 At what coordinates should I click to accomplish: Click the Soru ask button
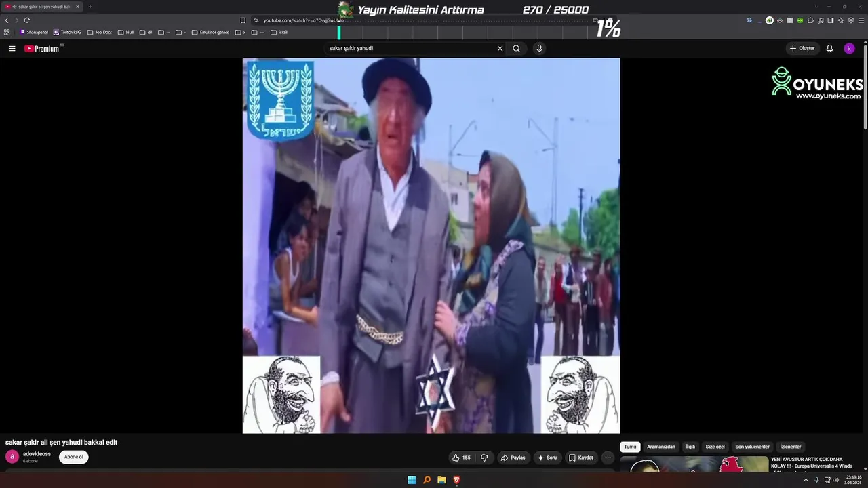(x=547, y=457)
